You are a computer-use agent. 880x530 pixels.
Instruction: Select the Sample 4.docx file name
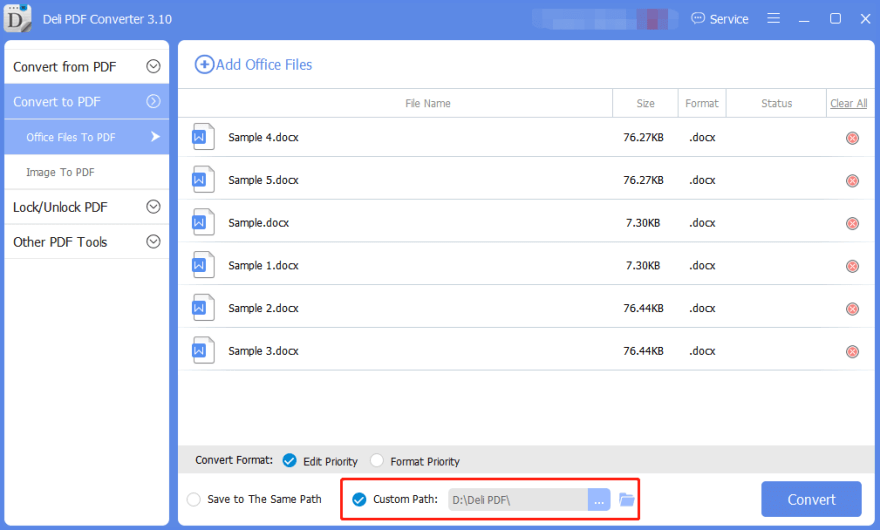[263, 138]
